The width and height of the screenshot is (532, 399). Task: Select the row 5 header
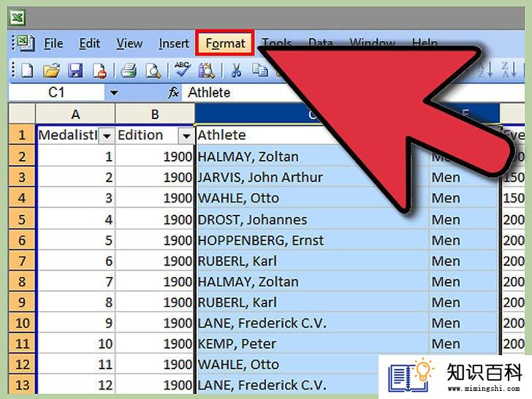tap(22, 219)
